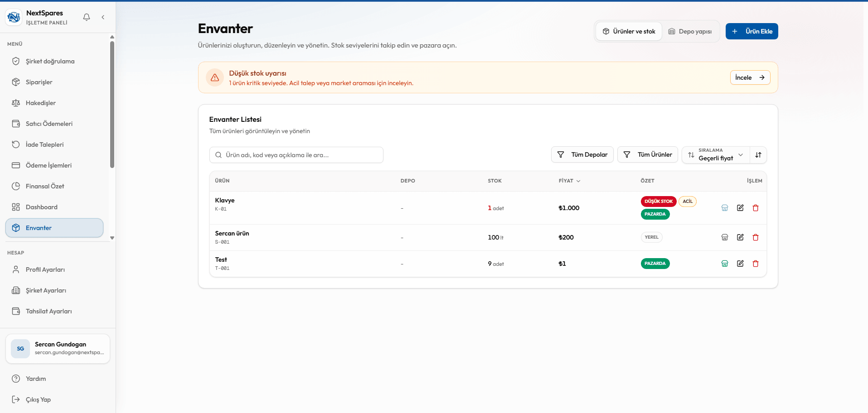Viewport: 868px width, 413px height.
Task: Open the Tüm Depolar filter
Action: pos(582,154)
